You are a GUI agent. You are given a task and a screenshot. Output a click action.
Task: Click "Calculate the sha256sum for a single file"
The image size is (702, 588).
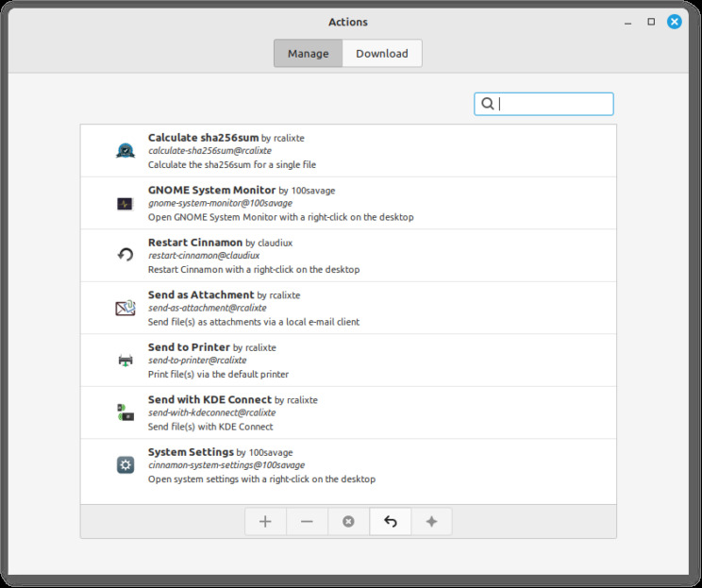pyautogui.click(x=232, y=165)
